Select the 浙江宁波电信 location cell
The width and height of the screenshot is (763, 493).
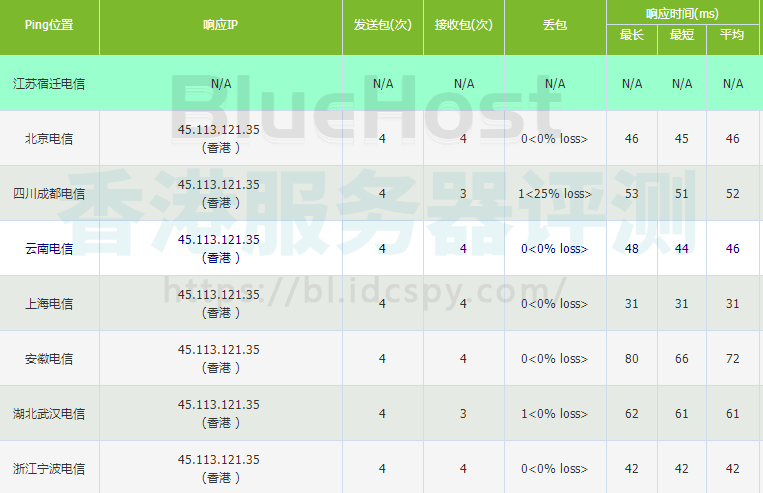tap(49, 469)
